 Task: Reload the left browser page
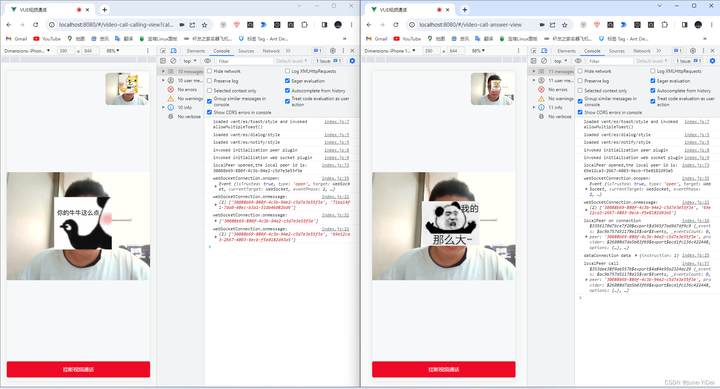click(x=35, y=25)
